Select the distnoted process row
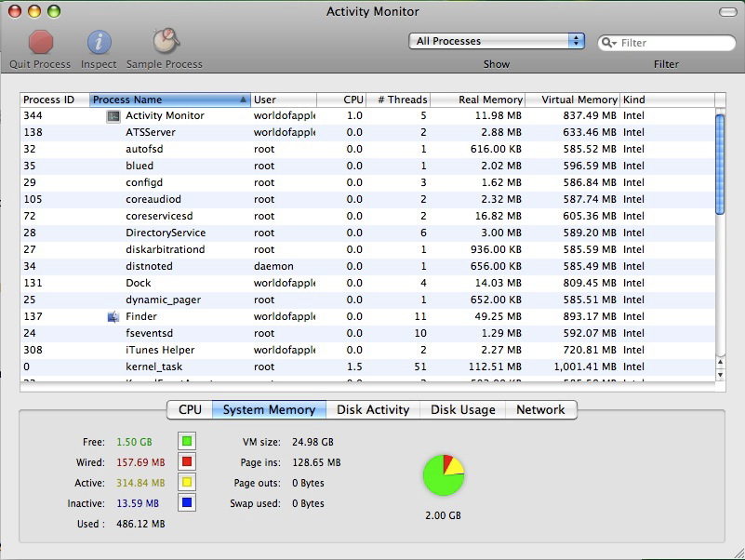Screen dimensions: 745x560 367,266
